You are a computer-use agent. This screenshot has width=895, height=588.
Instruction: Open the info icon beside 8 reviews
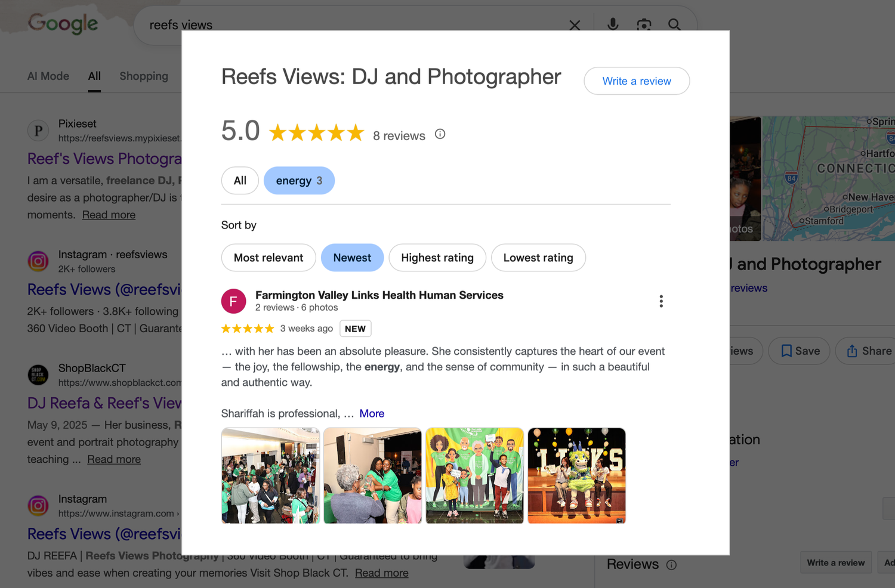point(440,134)
